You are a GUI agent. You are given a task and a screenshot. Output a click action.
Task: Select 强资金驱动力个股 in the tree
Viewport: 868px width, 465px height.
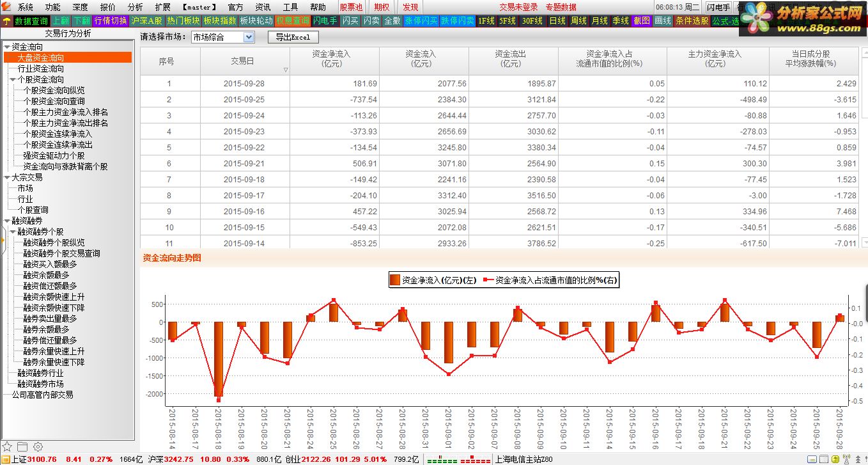(x=54, y=156)
